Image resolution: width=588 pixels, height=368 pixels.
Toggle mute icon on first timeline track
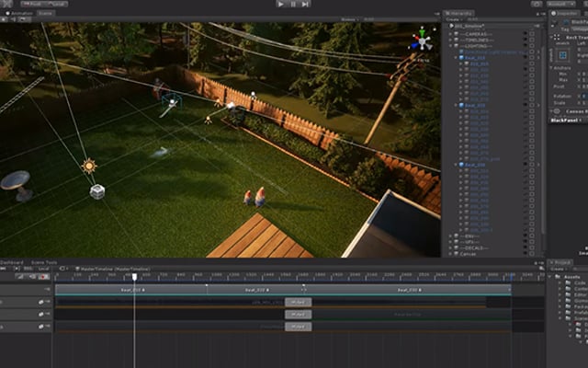coord(43,302)
